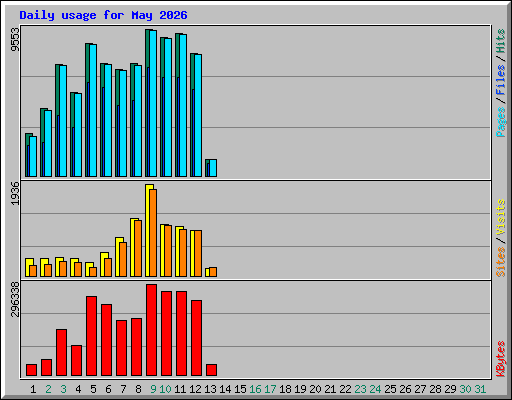Select day 26 on the date axis

(x=405, y=389)
